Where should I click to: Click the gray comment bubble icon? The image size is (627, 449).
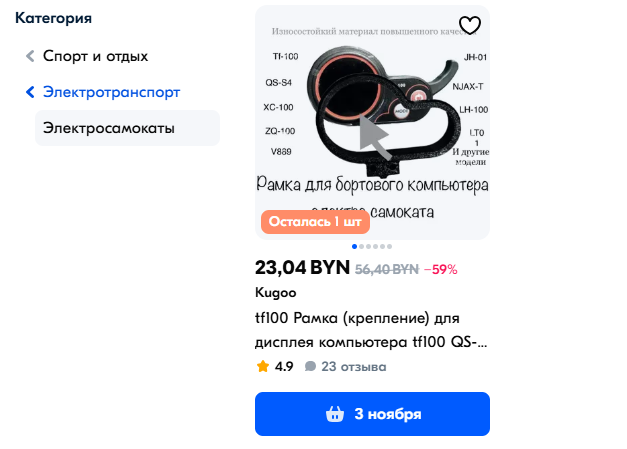tap(310, 366)
